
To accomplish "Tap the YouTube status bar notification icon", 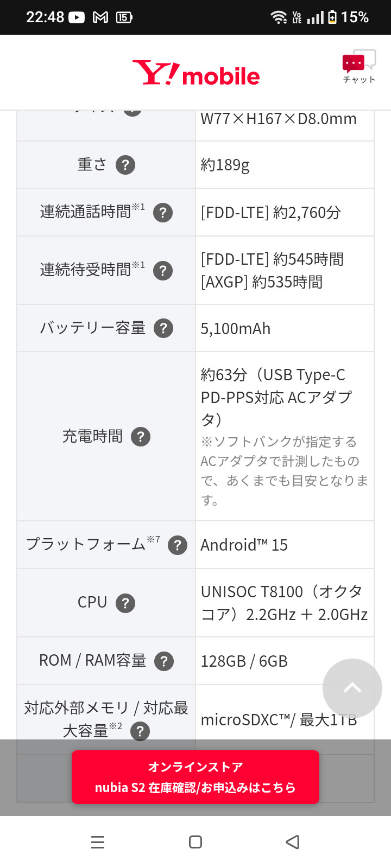I will point(77,17).
